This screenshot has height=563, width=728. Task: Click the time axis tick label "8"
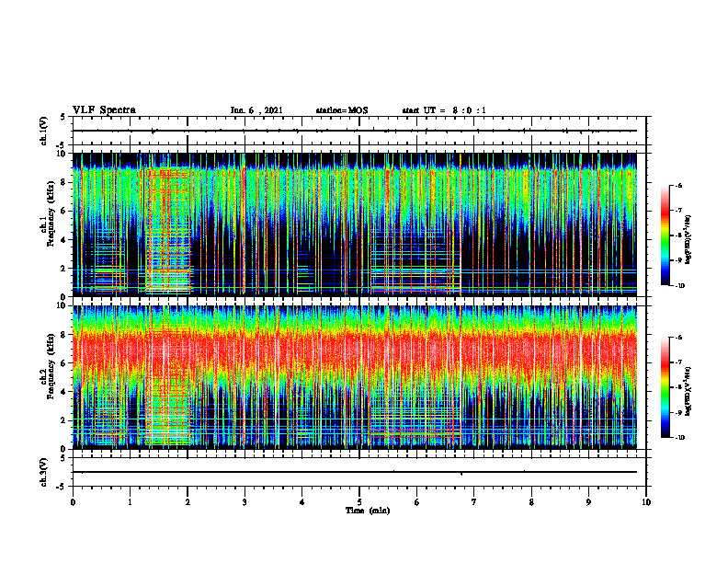[x=531, y=502]
